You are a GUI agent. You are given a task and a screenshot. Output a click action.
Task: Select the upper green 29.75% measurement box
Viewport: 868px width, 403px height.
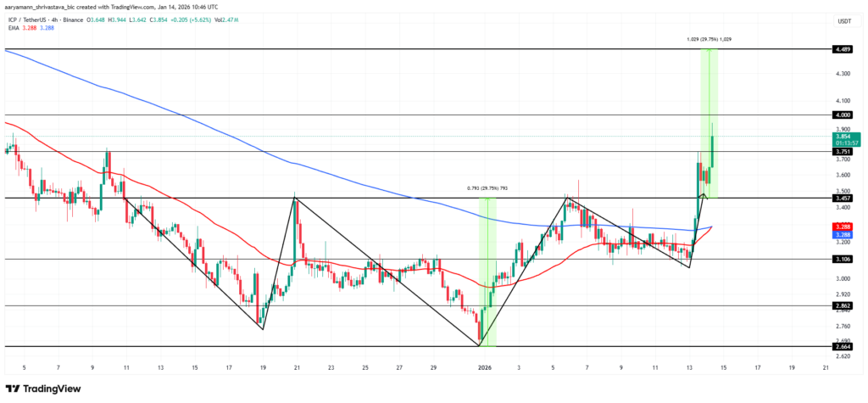pyautogui.click(x=709, y=123)
